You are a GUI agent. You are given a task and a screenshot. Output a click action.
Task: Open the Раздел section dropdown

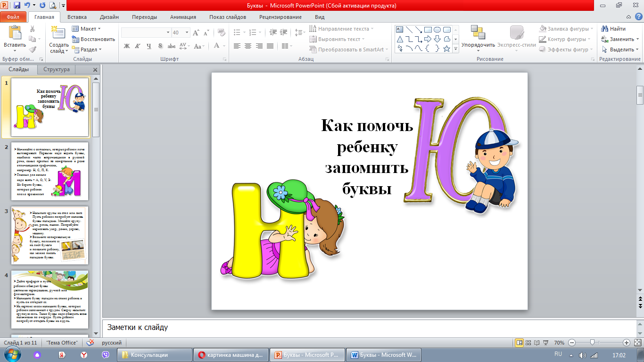(x=87, y=49)
